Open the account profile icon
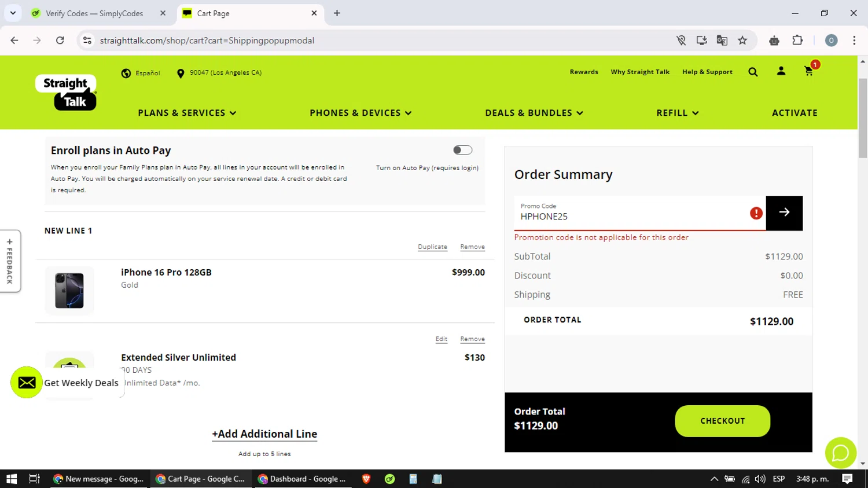The height and width of the screenshot is (488, 868). pyautogui.click(x=781, y=71)
